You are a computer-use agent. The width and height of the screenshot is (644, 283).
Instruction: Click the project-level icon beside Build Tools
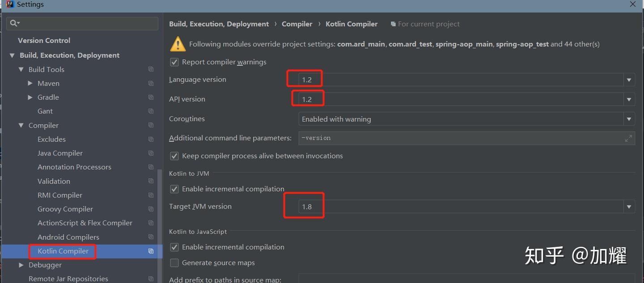(151, 69)
